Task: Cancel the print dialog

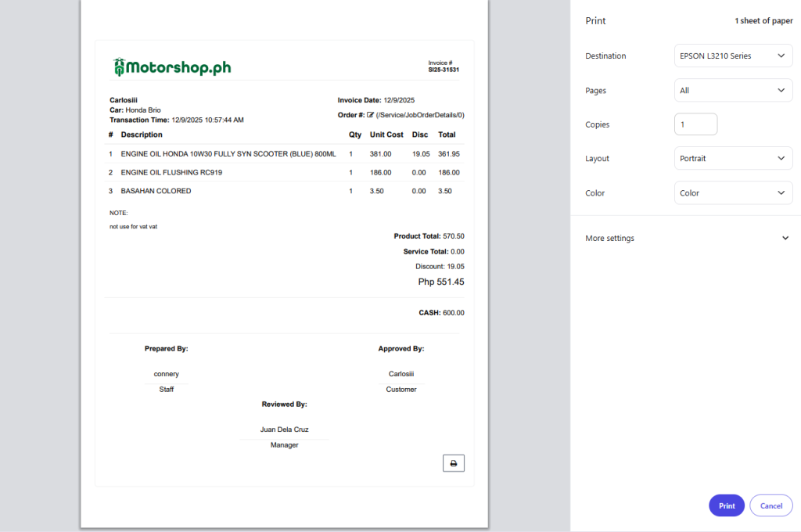Action: (770, 505)
